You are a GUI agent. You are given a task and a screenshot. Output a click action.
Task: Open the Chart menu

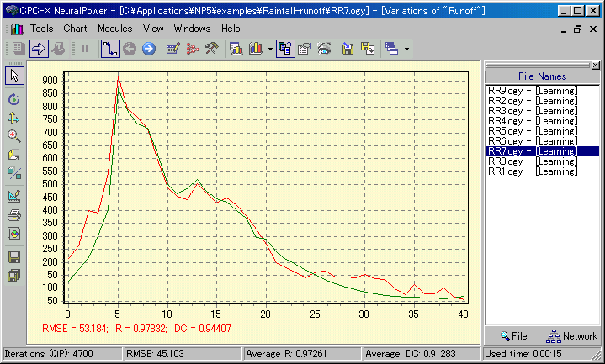[75, 29]
